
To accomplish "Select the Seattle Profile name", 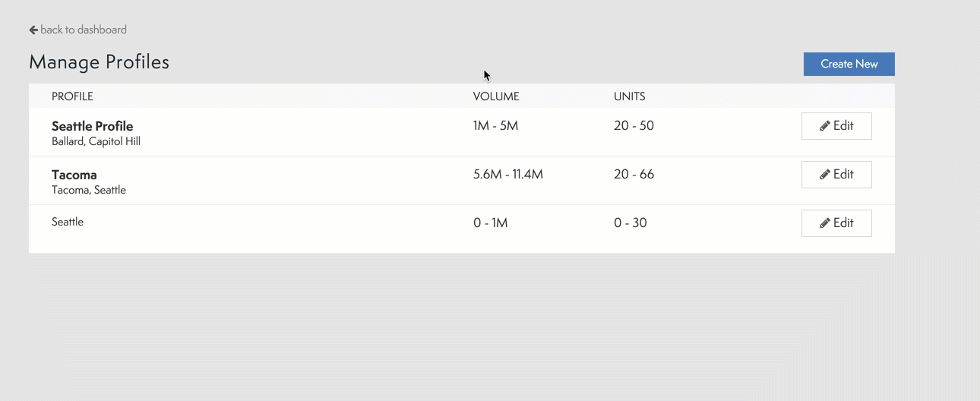I will tap(92, 126).
